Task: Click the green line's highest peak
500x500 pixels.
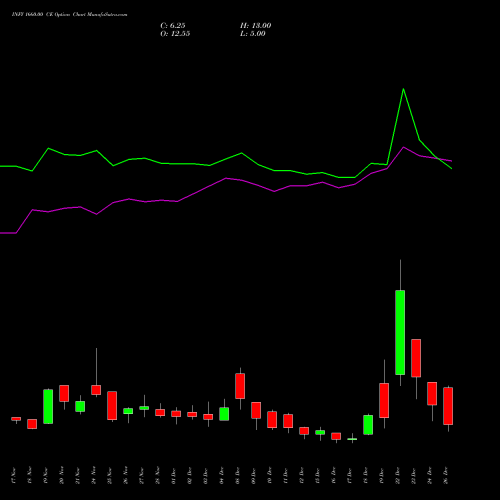Action: click(403, 89)
